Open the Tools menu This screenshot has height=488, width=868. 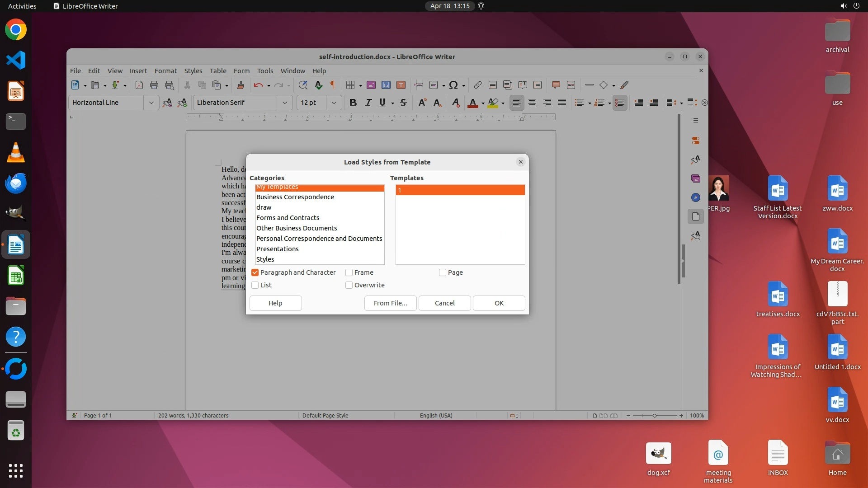coord(265,71)
